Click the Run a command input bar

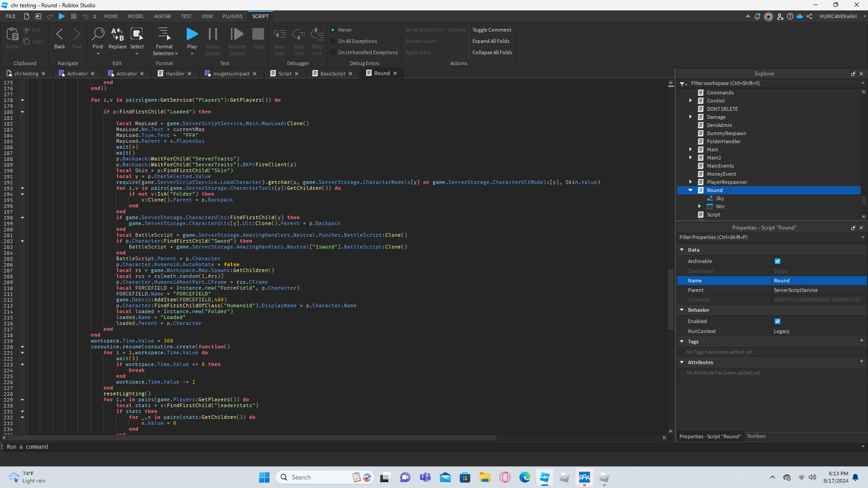coord(432,446)
